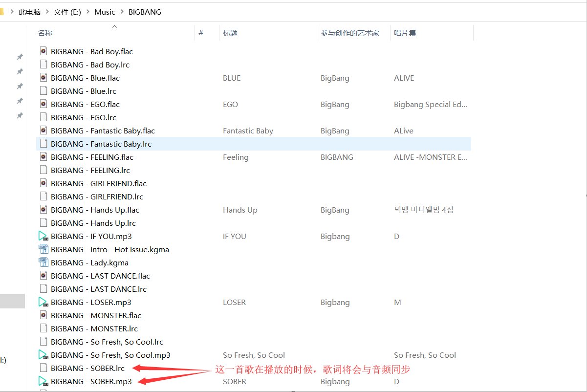Select the BIGBANG - Bad Boy.flac file icon
The height and width of the screenshot is (392, 587).
pyautogui.click(x=43, y=51)
